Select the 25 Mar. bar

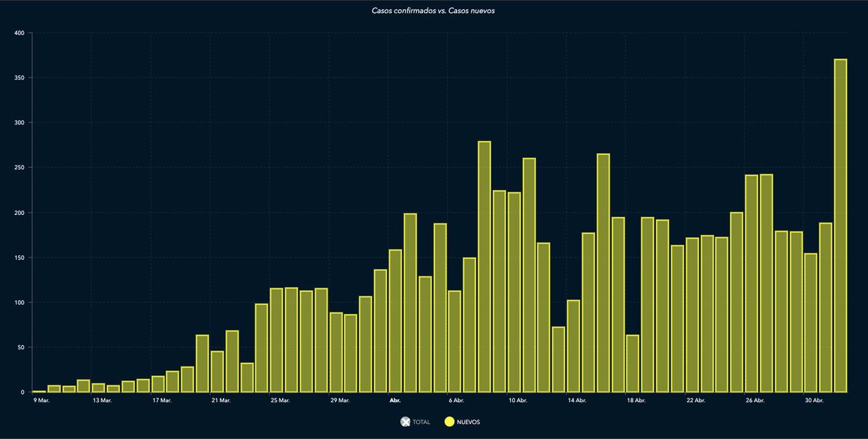coord(276,340)
